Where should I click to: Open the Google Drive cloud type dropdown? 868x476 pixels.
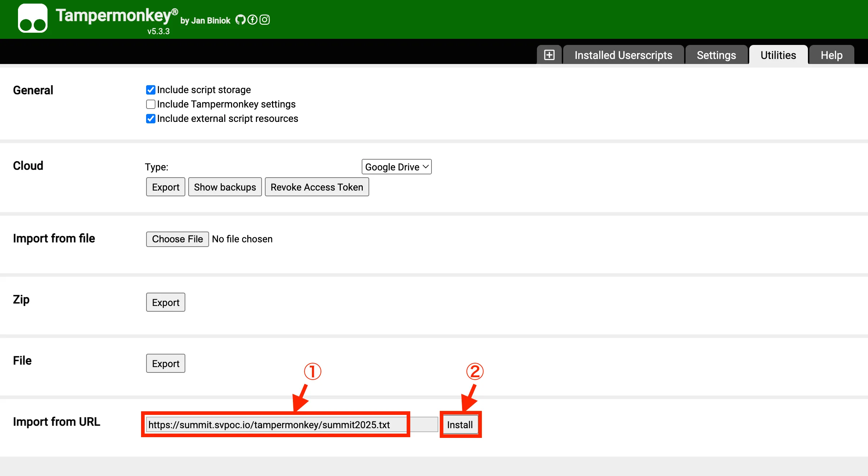(x=397, y=167)
